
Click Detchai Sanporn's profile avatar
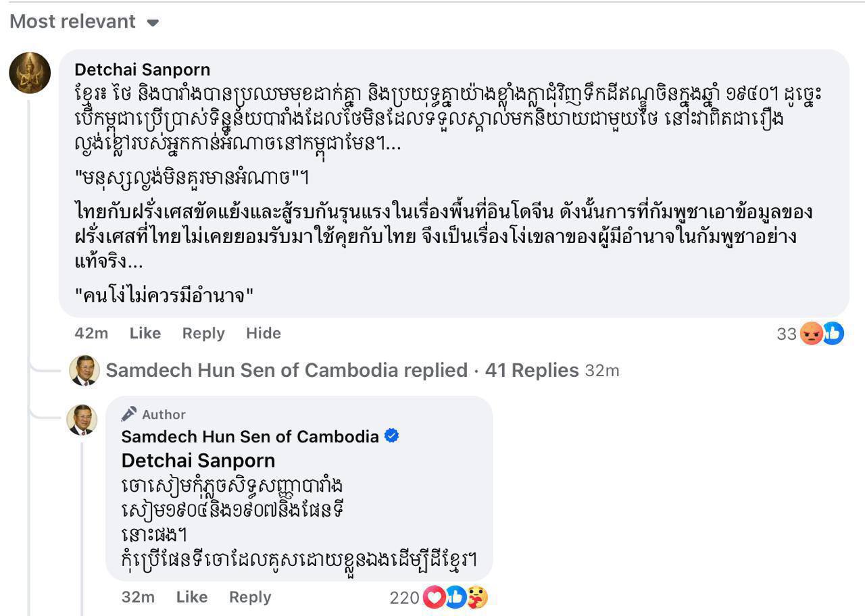30,72
